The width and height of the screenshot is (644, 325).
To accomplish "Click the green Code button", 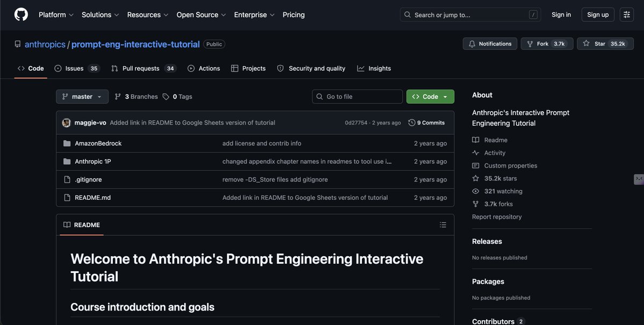I will tap(430, 97).
